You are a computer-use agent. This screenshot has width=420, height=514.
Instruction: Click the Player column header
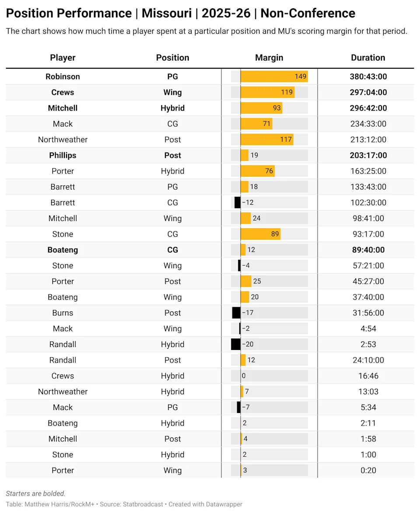pos(63,58)
